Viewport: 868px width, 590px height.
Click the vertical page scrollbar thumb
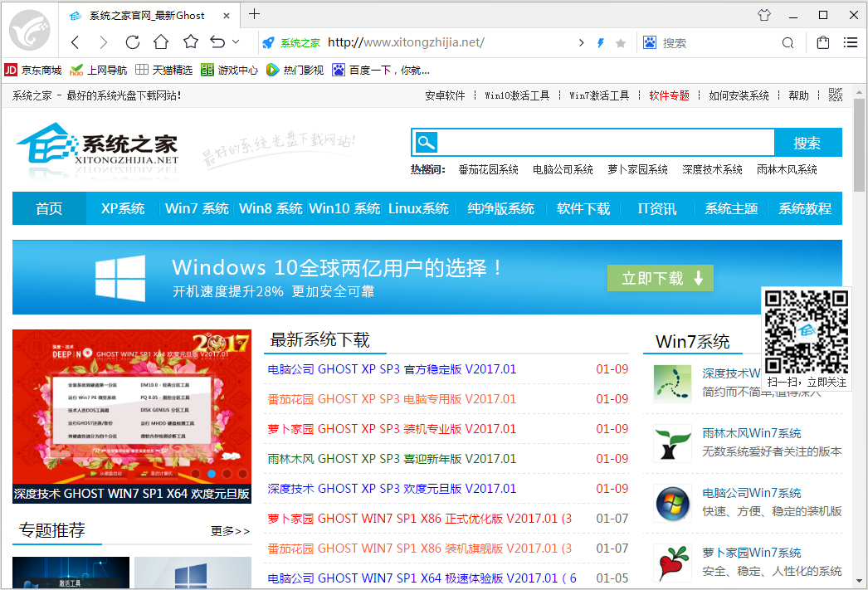(860, 145)
